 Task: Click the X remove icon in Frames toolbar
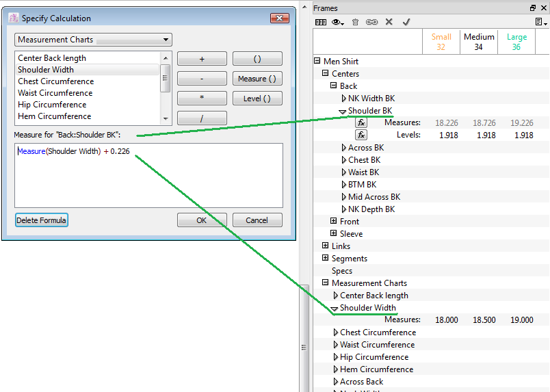[389, 22]
